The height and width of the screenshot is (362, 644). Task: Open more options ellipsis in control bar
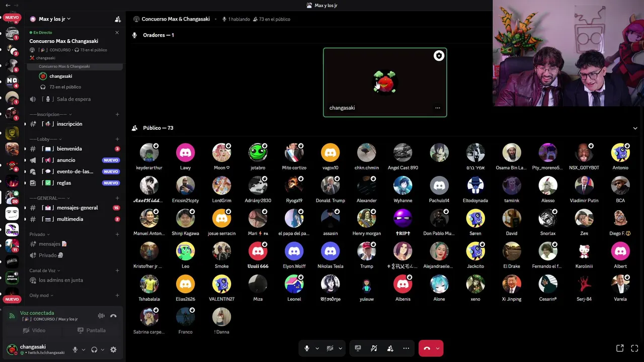click(x=406, y=348)
